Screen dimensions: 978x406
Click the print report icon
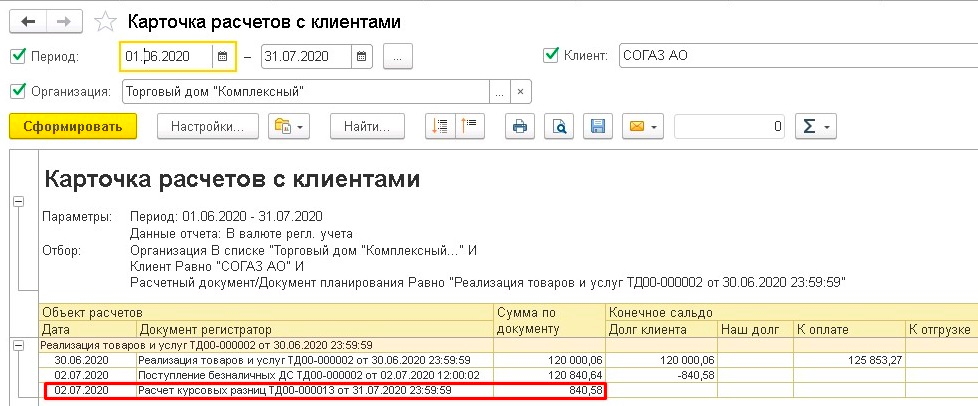pyautogui.click(x=519, y=127)
